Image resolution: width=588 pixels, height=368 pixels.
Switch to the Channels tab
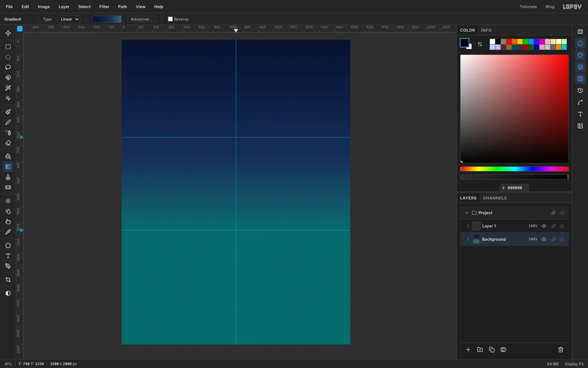point(495,198)
